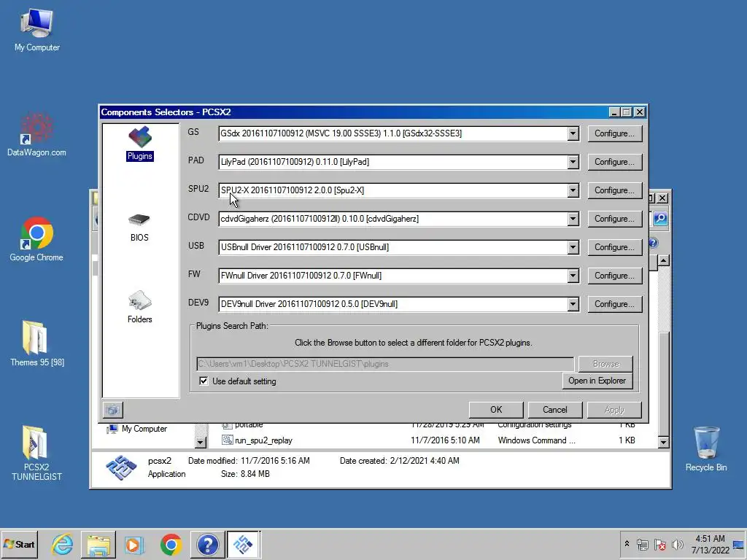Click Open in Explorer button

tap(597, 381)
